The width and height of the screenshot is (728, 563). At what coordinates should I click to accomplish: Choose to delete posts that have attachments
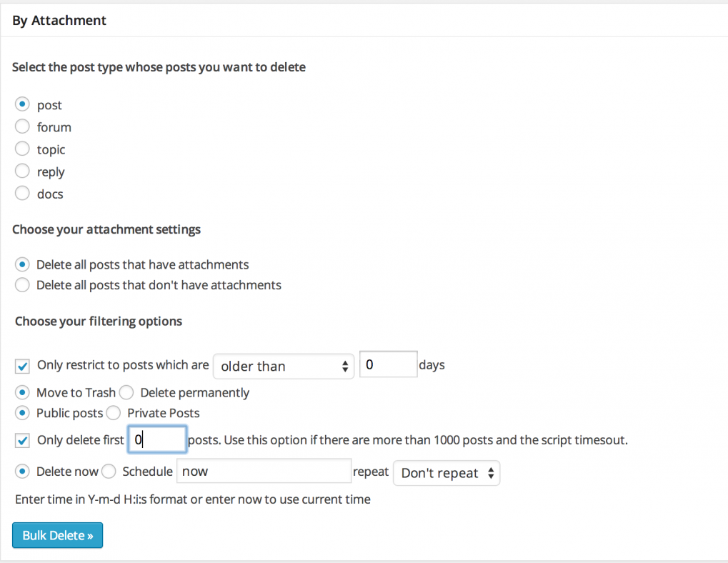pyautogui.click(x=21, y=264)
